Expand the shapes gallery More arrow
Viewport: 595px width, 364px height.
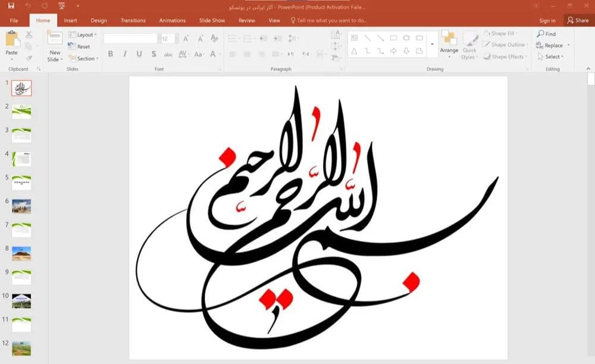[x=432, y=45]
